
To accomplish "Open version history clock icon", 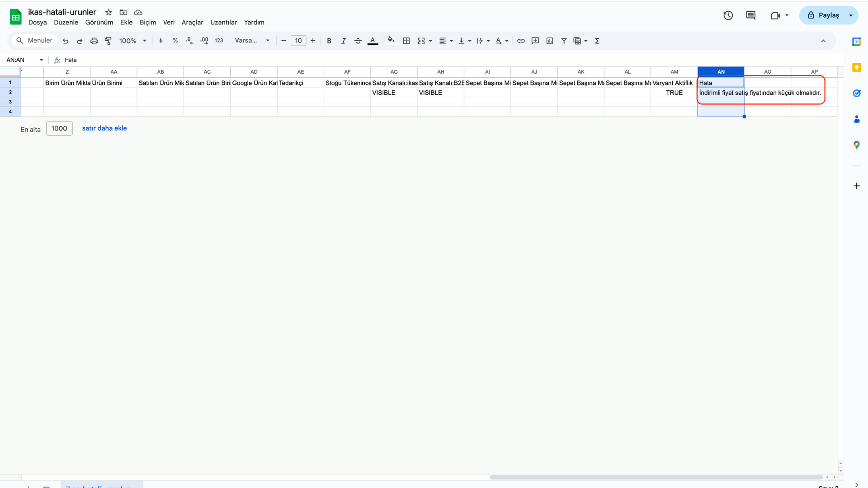I will tap(728, 15).
